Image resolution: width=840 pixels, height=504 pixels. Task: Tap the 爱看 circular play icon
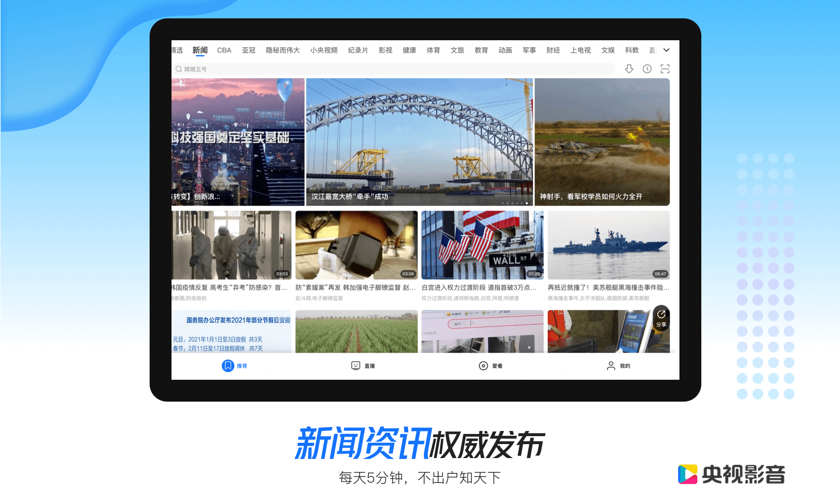(483, 366)
